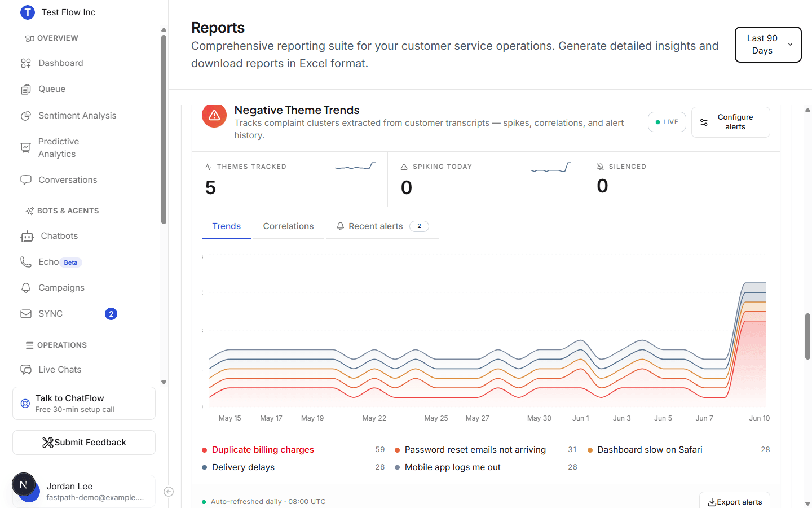Image resolution: width=812 pixels, height=508 pixels.
Task: Click the LIVE status pill
Action: pyautogui.click(x=667, y=122)
